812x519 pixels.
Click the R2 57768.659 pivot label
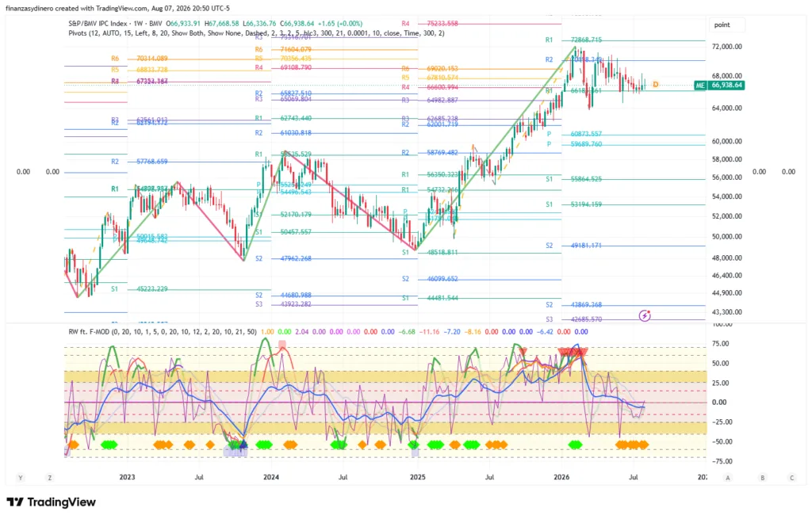pyautogui.click(x=140, y=162)
